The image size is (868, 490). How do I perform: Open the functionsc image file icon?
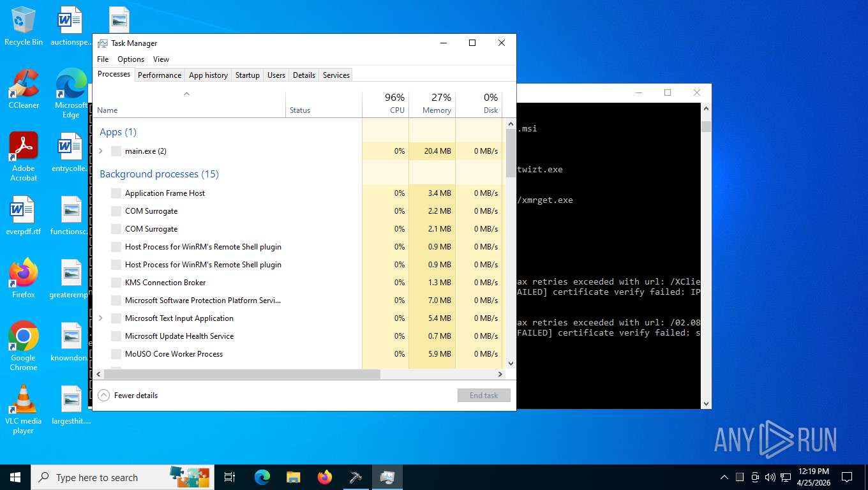click(71, 216)
